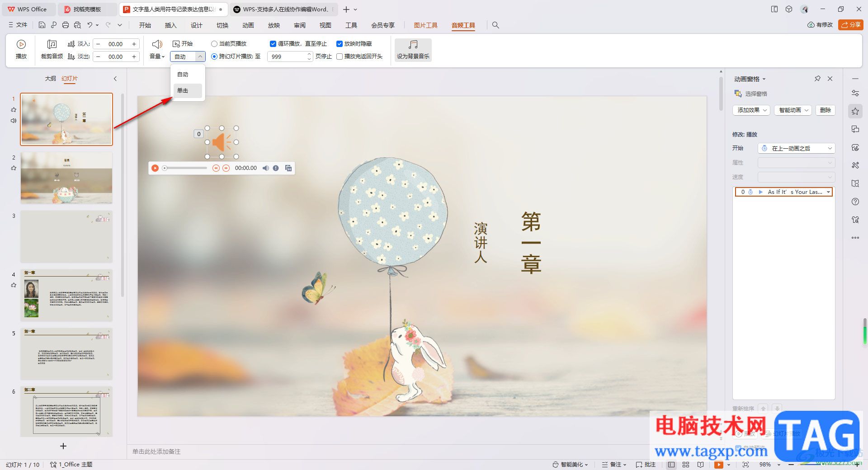Switch to the 大纲 outline tab
The image size is (868, 470).
(50, 79)
